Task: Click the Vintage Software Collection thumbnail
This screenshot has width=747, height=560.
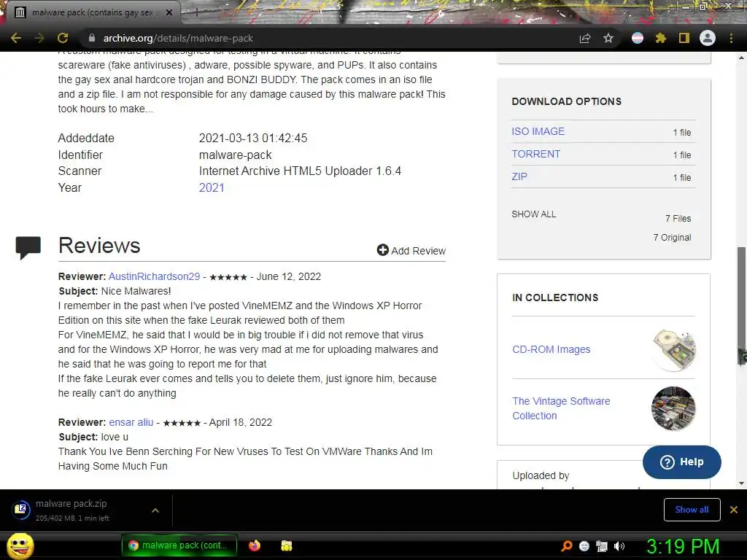Action: click(673, 408)
